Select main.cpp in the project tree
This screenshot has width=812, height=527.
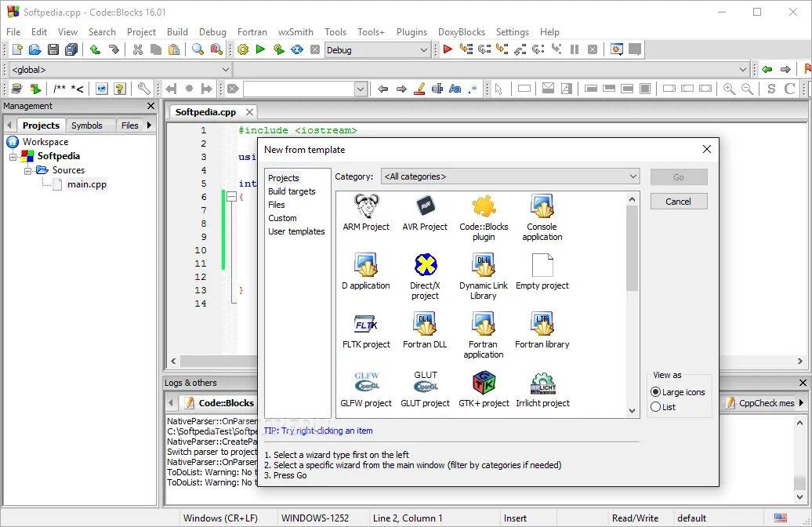coord(86,184)
